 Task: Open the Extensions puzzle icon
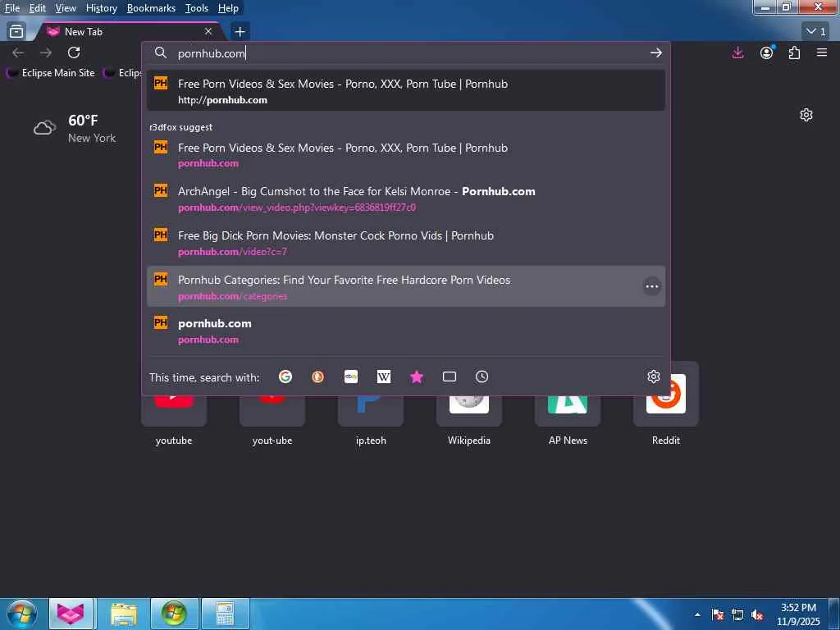794,52
